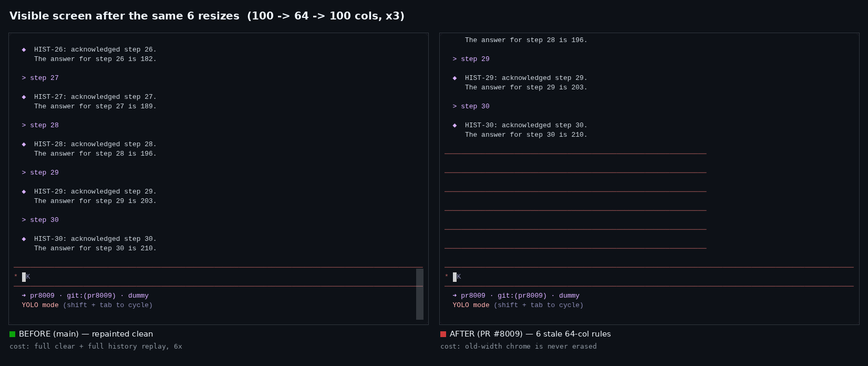This screenshot has width=868, height=366.
Task: Click the vertical scrollbar in BEFORE panel
Action: click(420, 294)
